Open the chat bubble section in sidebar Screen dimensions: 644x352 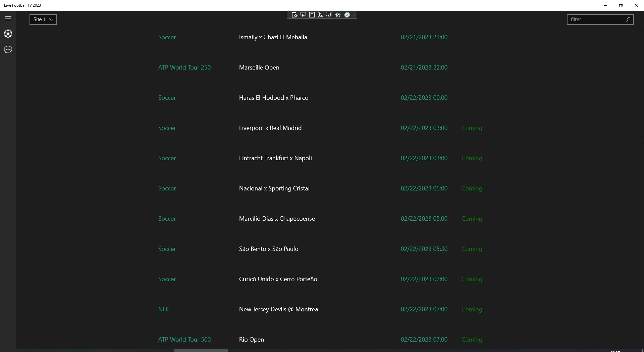[x=8, y=50]
